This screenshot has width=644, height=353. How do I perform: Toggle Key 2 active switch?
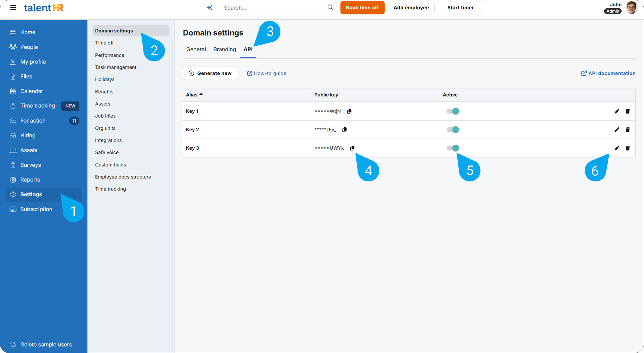coord(453,130)
